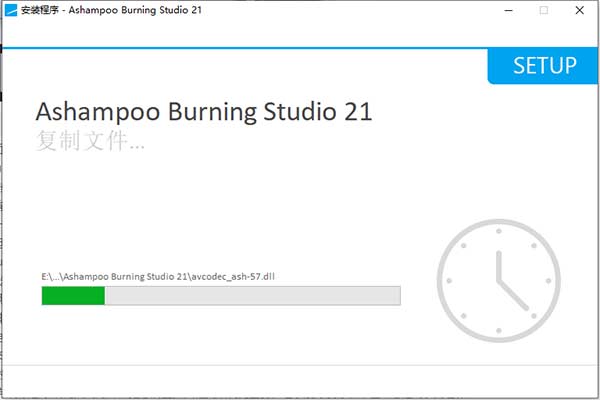
Task: Click the window title text 安装程序
Action: click(38, 10)
